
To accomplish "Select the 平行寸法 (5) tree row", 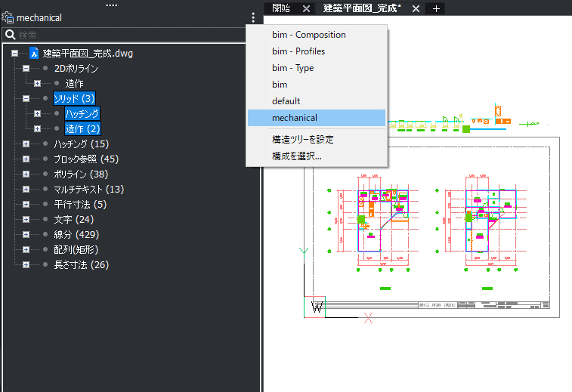I will (x=80, y=205).
